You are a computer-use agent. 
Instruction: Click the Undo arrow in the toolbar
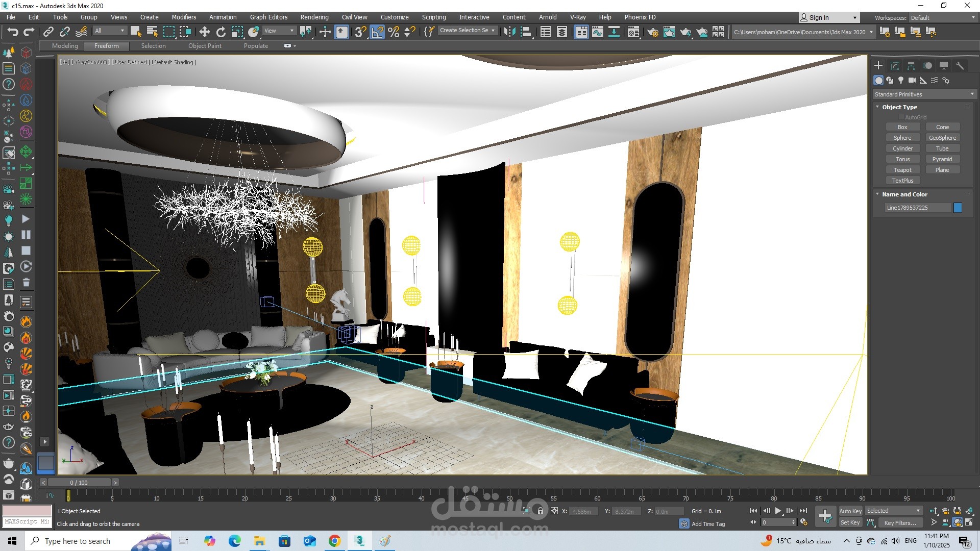12,32
